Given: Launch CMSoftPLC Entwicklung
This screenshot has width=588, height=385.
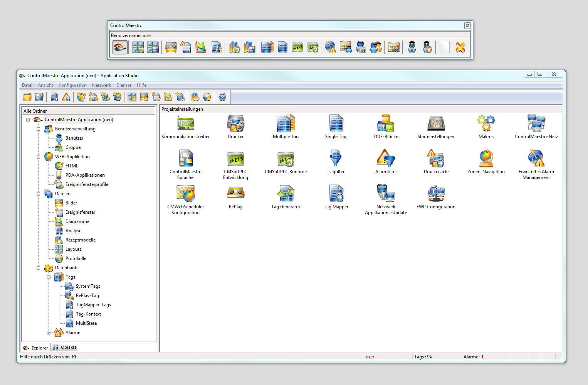Looking at the screenshot, I should pyautogui.click(x=236, y=159).
